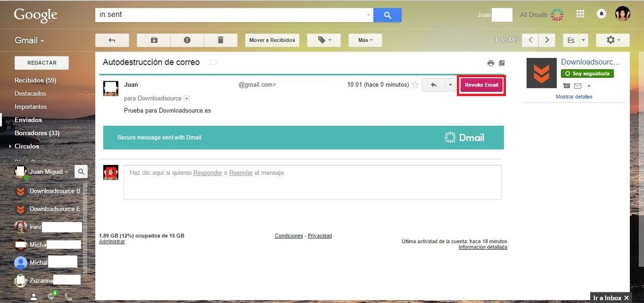Open Google apps grid
Image resolution: width=644 pixels, height=303 pixels.
click(580, 14)
